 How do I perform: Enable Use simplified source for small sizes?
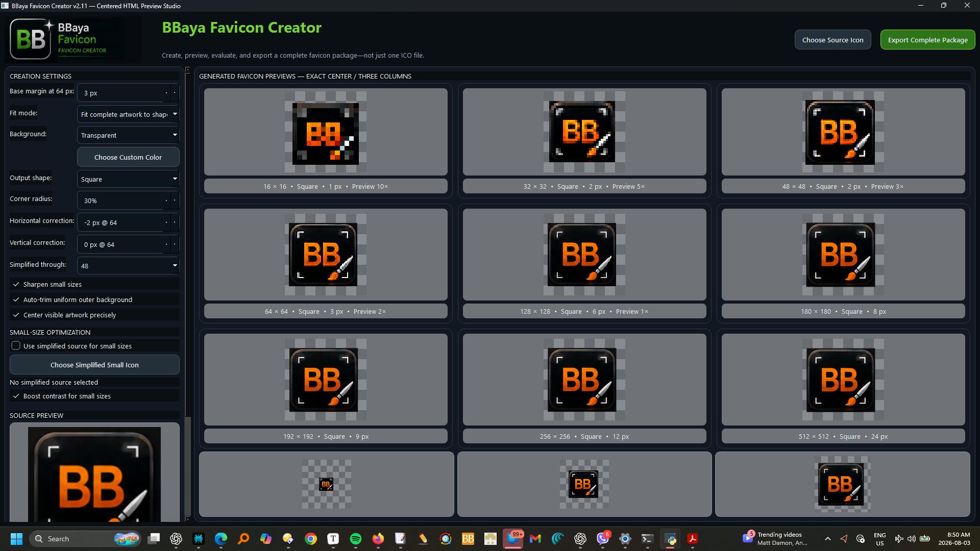pyautogui.click(x=94, y=346)
